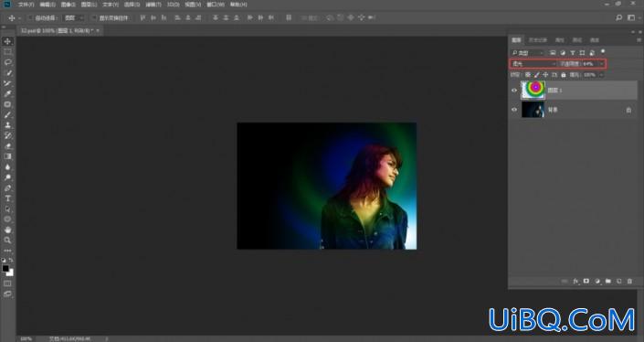This screenshot has width=644, height=342.
Task: Select the Hand tool
Action: [8, 230]
